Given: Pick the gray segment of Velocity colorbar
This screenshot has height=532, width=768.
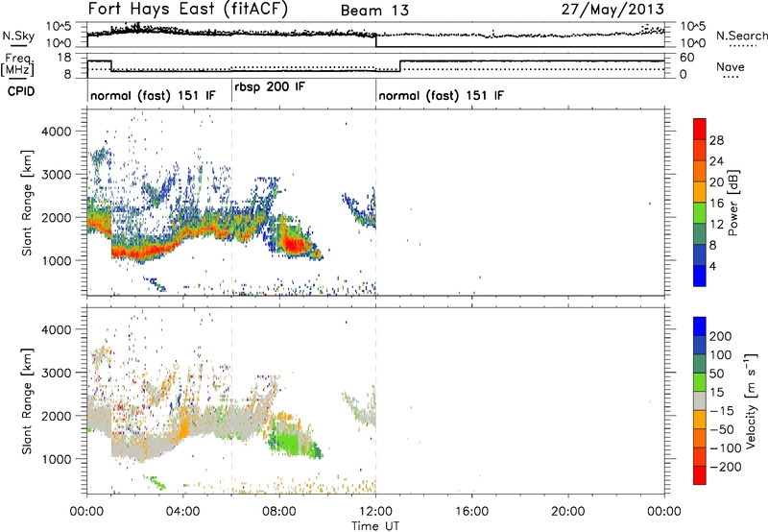Looking at the screenshot, I should (700, 400).
